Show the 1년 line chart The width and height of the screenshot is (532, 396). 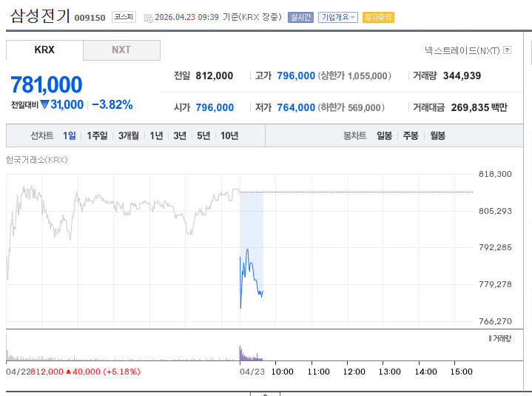point(156,135)
